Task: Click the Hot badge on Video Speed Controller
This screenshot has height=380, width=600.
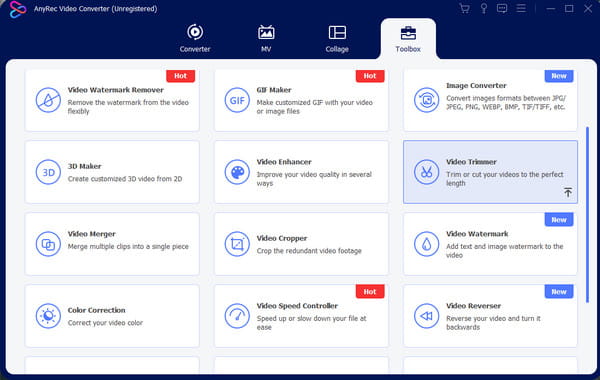Action: [370, 292]
